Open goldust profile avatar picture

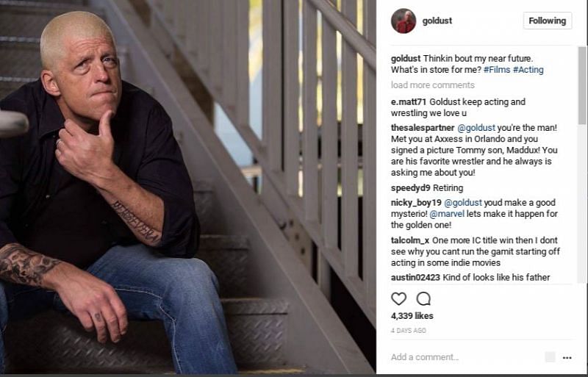(404, 21)
